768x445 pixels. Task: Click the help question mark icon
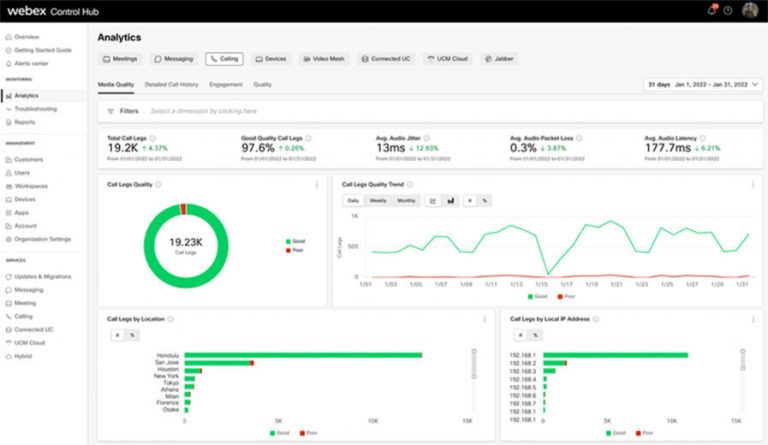727,10
